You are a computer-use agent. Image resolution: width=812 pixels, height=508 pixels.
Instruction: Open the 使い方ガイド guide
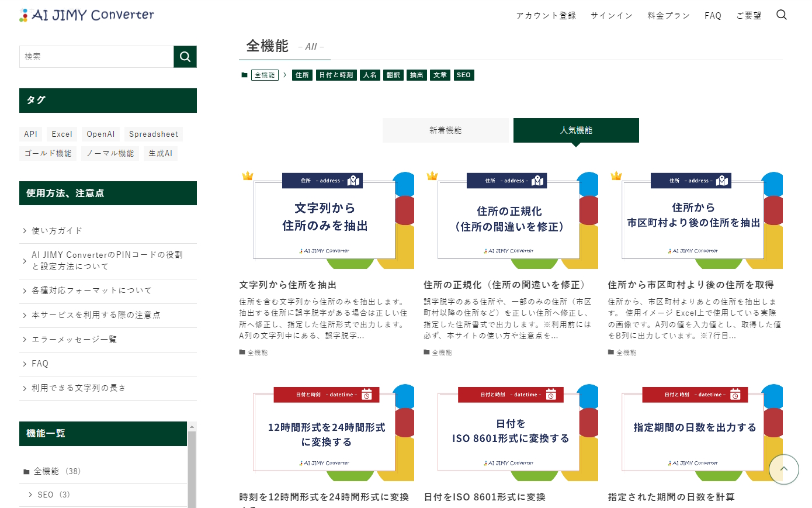(x=57, y=230)
